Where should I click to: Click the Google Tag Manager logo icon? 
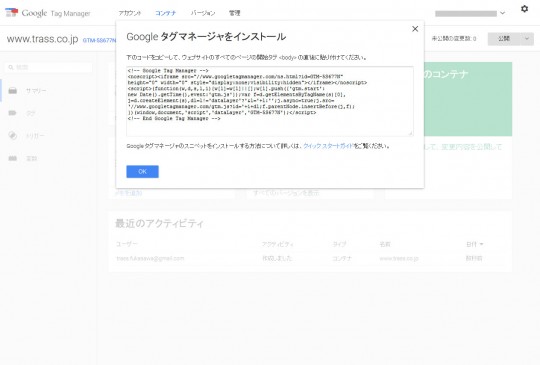pyautogui.click(x=11, y=12)
